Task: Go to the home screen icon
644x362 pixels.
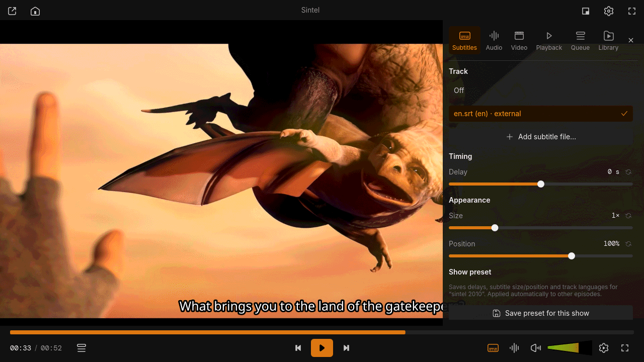Action: 35,11
